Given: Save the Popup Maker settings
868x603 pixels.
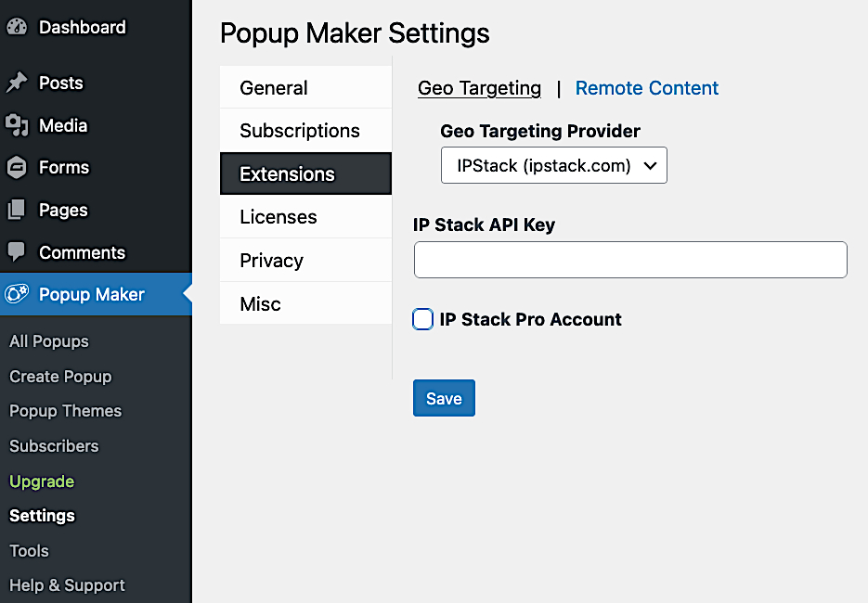Looking at the screenshot, I should point(444,398).
